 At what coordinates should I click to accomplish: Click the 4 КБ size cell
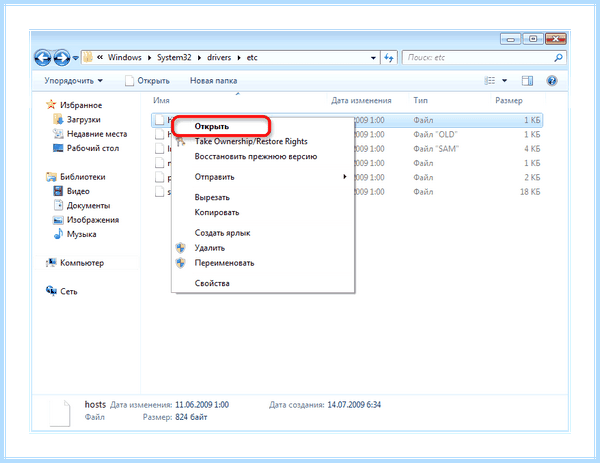point(532,148)
